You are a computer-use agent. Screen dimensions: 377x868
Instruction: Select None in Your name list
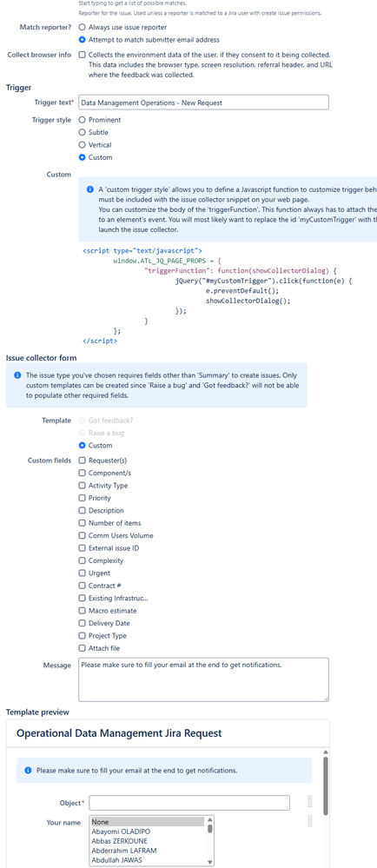(x=148, y=822)
